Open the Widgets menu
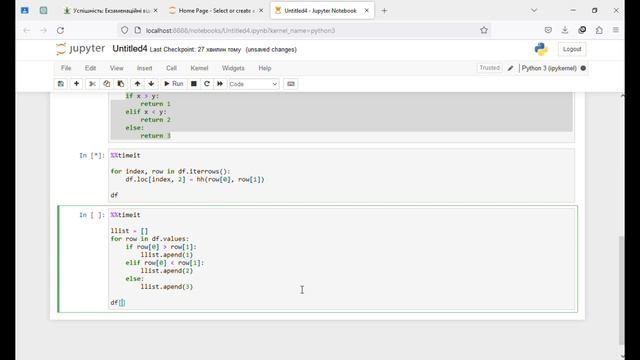This screenshot has height=360, width=640. [233, 68]
